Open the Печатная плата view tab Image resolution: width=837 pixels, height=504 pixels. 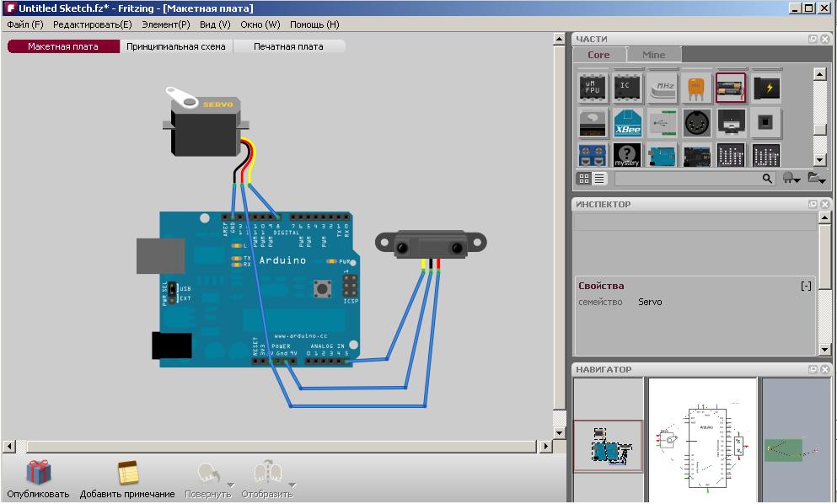(288, 46)
